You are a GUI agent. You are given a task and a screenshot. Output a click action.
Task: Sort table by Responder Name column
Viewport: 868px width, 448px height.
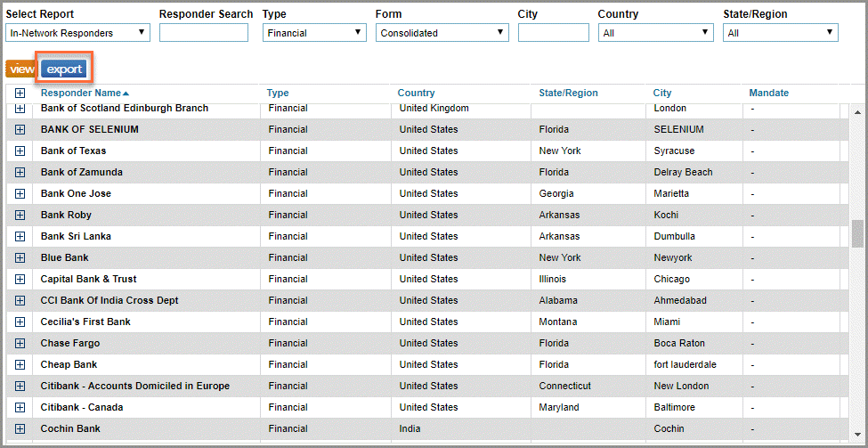[81, 93]
